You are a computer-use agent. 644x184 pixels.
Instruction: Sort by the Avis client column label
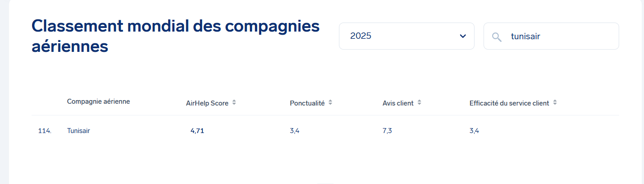pos(398,103)
